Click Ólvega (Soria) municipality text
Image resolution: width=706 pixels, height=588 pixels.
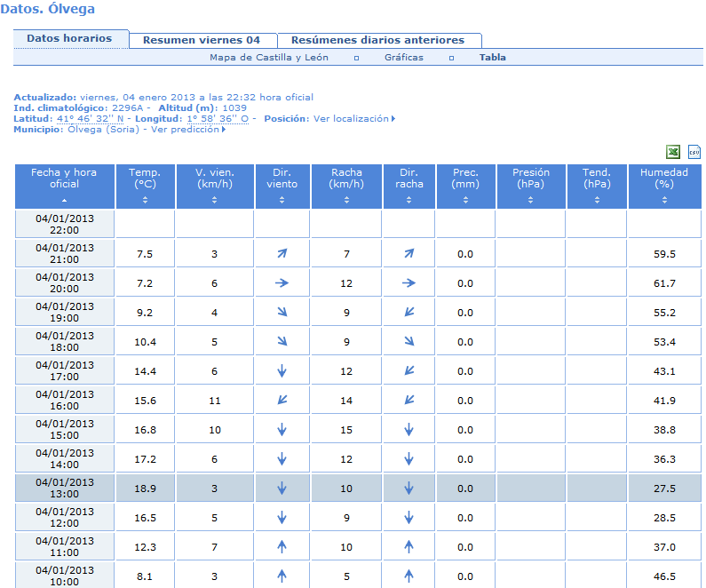click(104, 130)
